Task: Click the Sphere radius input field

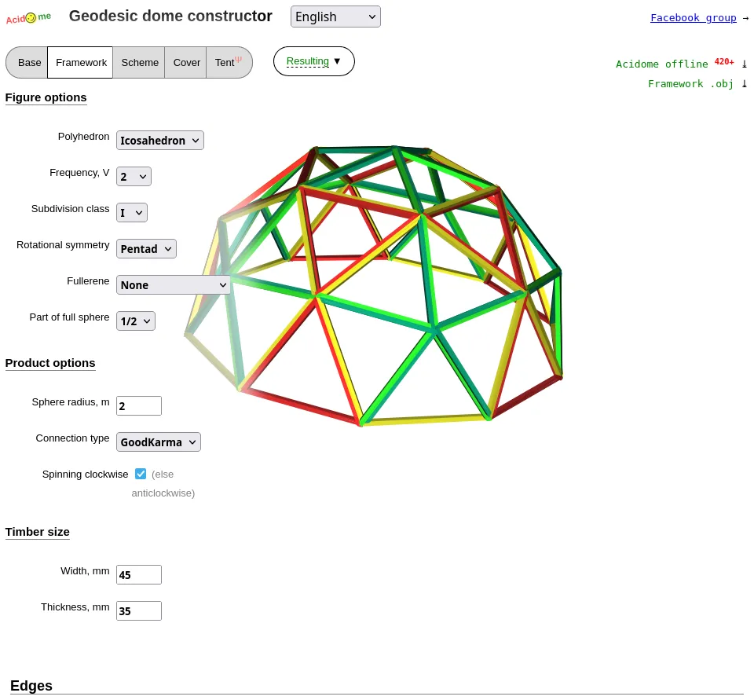Action: click(x=139, y=406)
